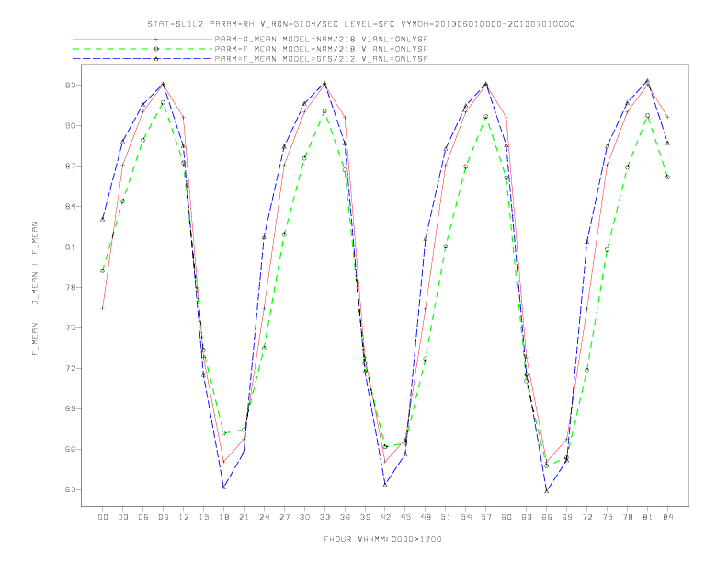728x563 pixels.
Task: Click x-axis forecast hour label 33
Action: point(324,517)
